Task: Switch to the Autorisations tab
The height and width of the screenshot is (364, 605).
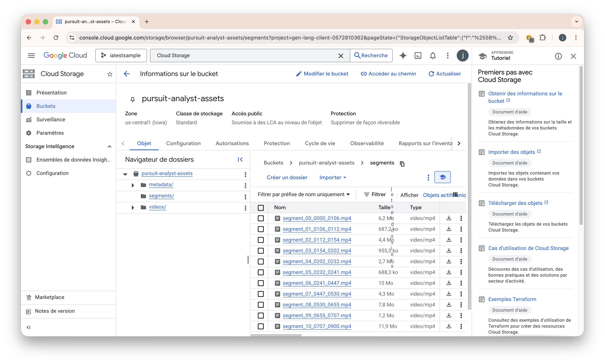Action: (232, 143)
